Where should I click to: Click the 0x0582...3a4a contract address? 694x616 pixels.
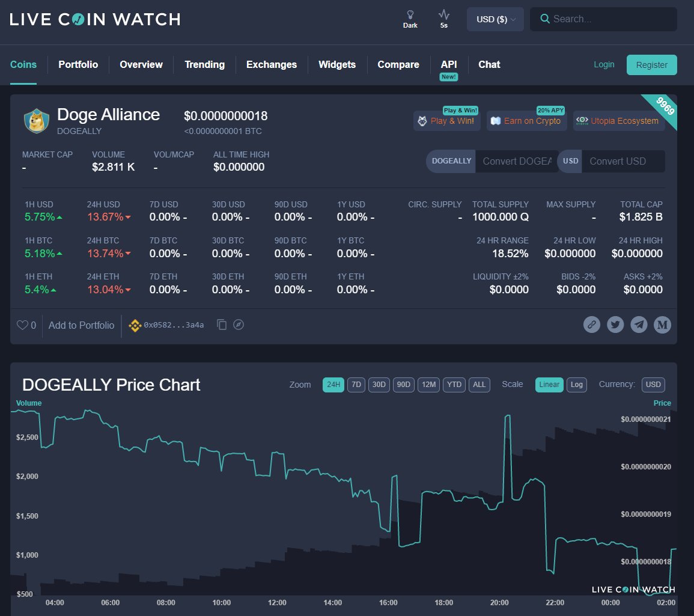pyautogui.click(x=174, y=325)
